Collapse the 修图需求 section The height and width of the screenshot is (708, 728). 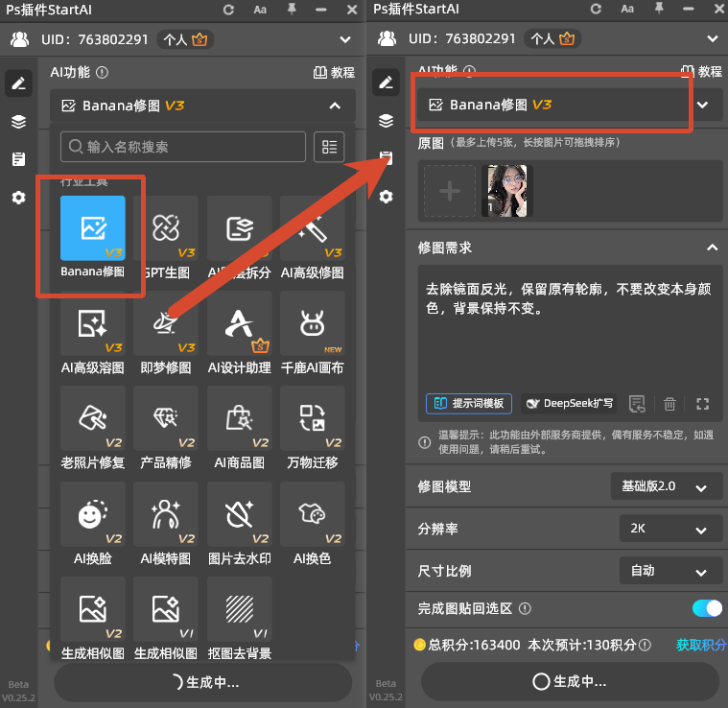pos(712,248)
